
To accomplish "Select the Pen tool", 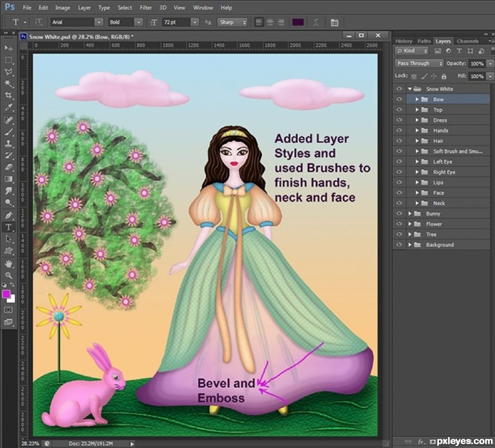I will tap(8, 215).
